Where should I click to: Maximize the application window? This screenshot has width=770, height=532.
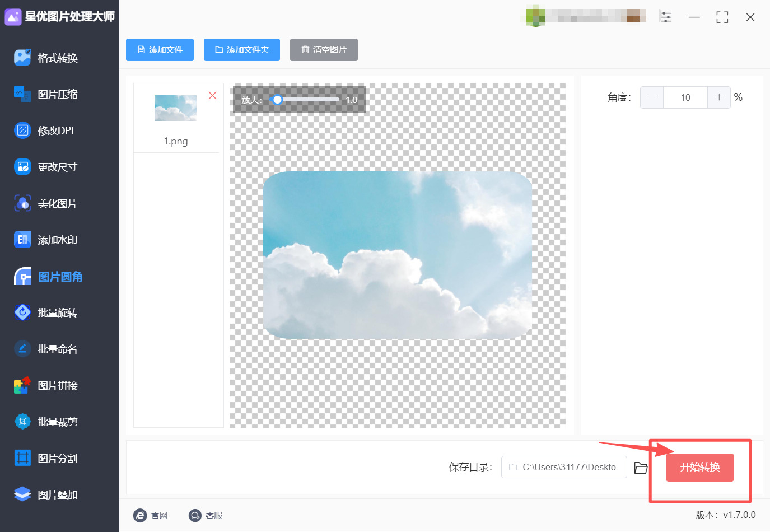(722, 17)
